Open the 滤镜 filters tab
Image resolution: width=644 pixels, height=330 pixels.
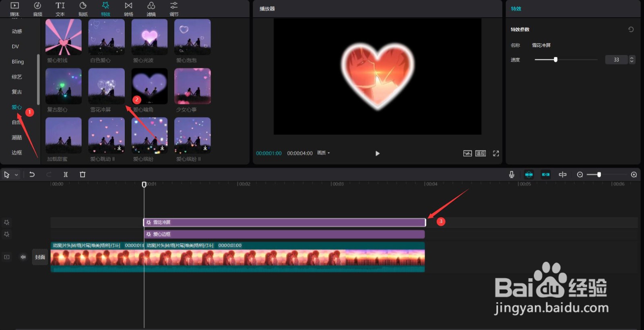[151, 9]
